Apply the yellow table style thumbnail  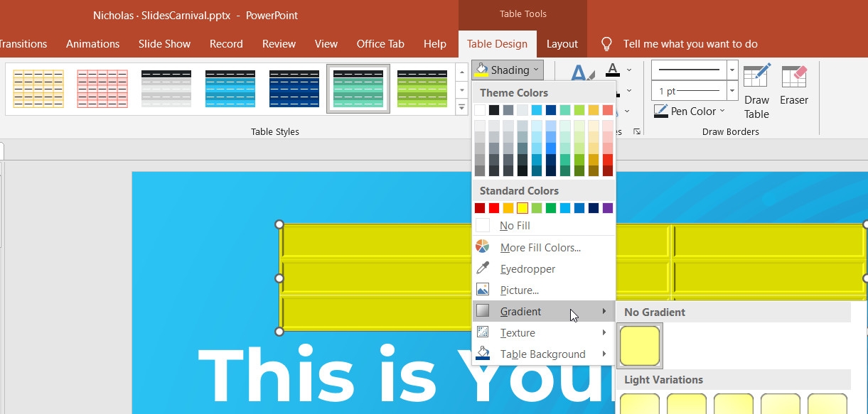tap(38, 89)
